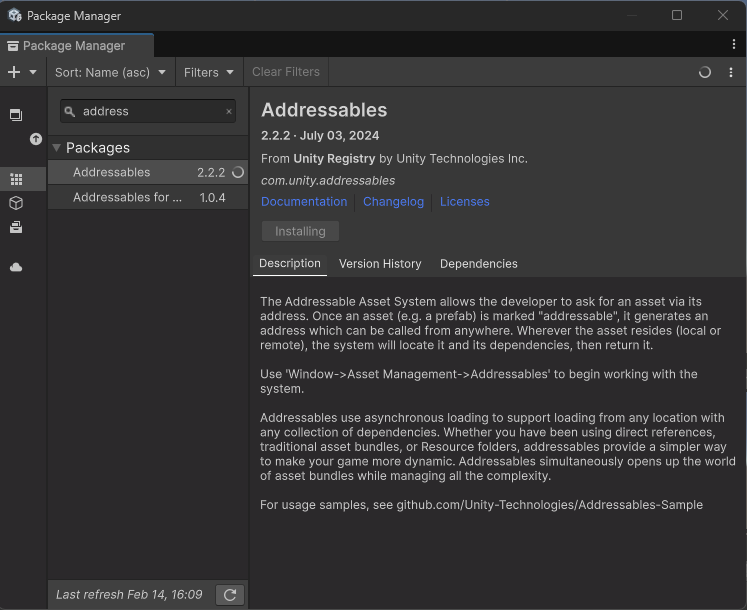Maximize the Package Manager window
The height and width of the screenshot is (610, 747).
676,15
